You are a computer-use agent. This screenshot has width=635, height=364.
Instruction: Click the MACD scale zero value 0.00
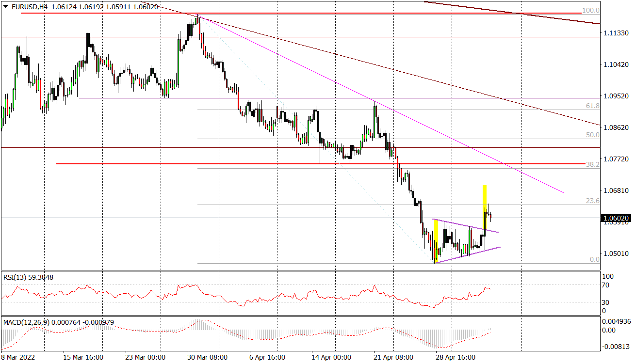(609, 330)
